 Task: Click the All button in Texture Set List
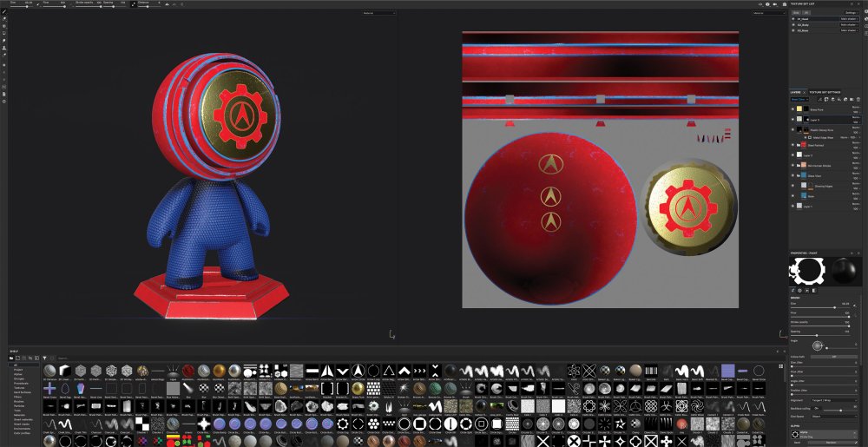806,13
